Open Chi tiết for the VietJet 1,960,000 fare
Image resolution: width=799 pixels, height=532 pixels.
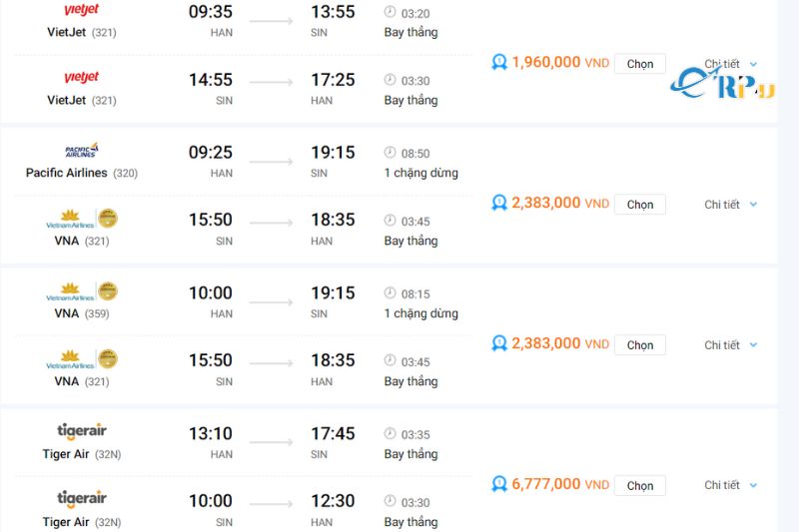[731, 64]
